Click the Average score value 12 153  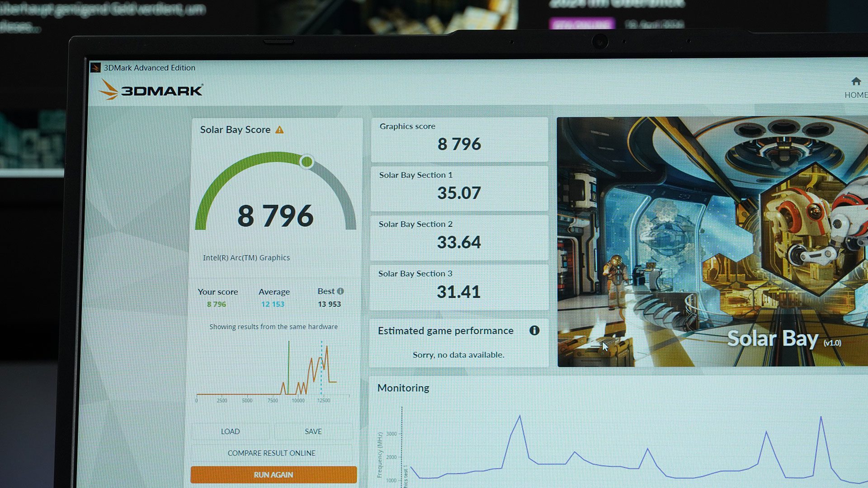273,304
